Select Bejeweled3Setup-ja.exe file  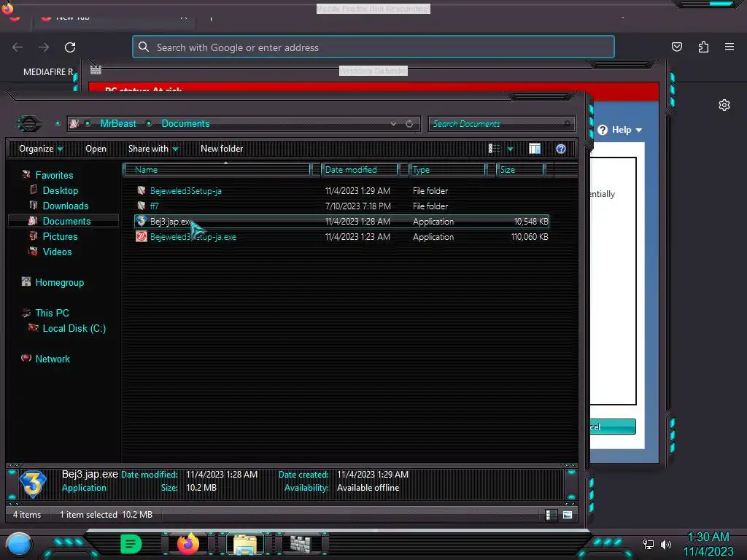pyautogui.click(x=193, y=237)
